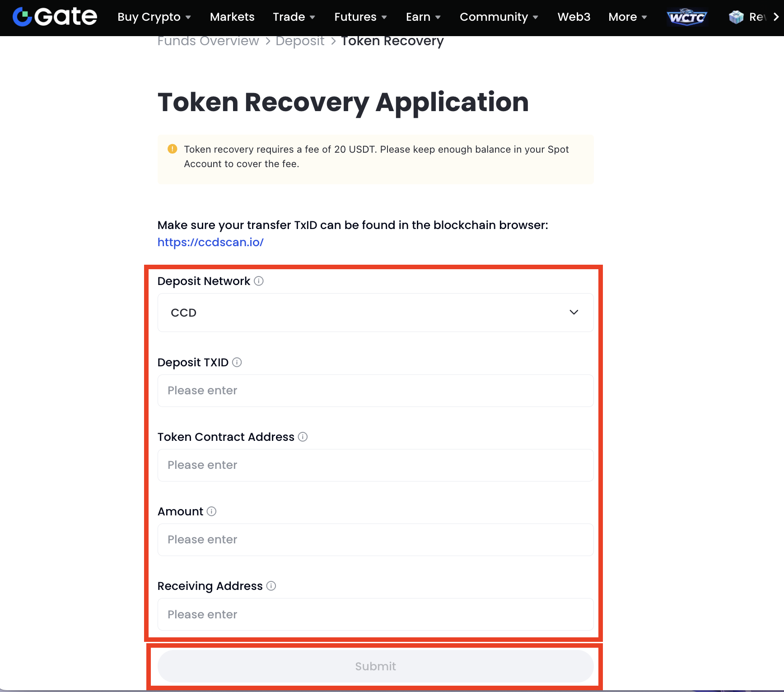This screenshot has height=692, width=784.
Task: Click the Amount info icon
Action: (x=211, y=511)
